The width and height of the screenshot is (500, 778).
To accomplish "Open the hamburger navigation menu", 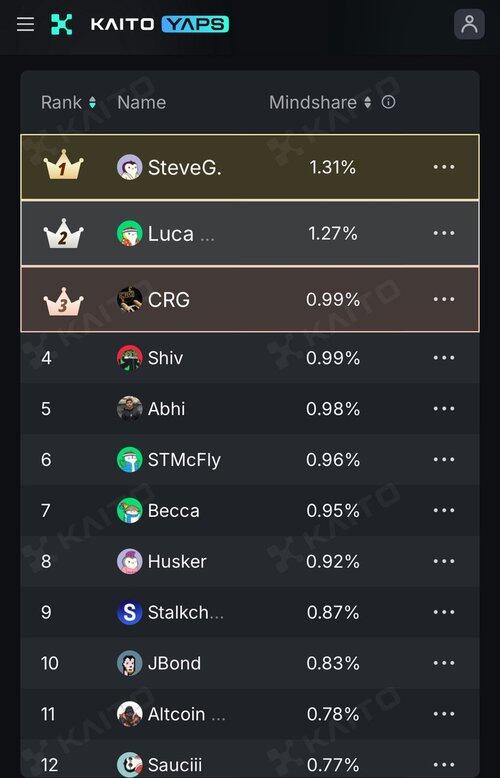I will (25, 24).
